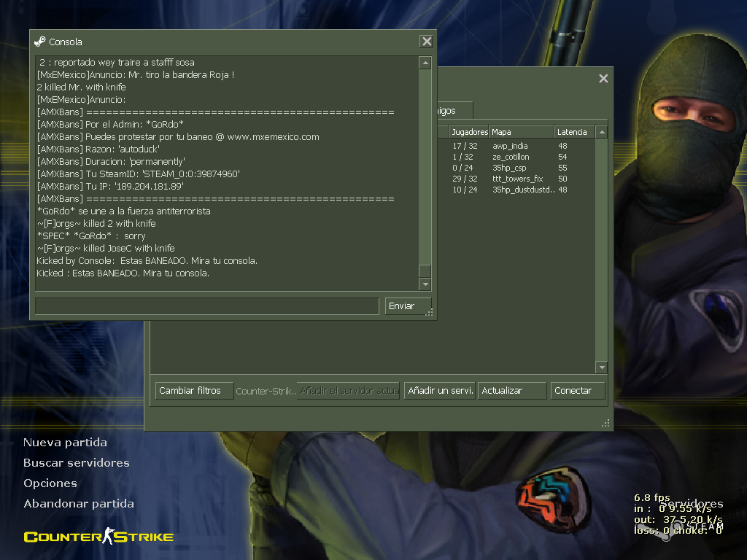Click the Counter-Strik.. filter status text
Viewport: 747px width, 560px height.
point(266,391)
